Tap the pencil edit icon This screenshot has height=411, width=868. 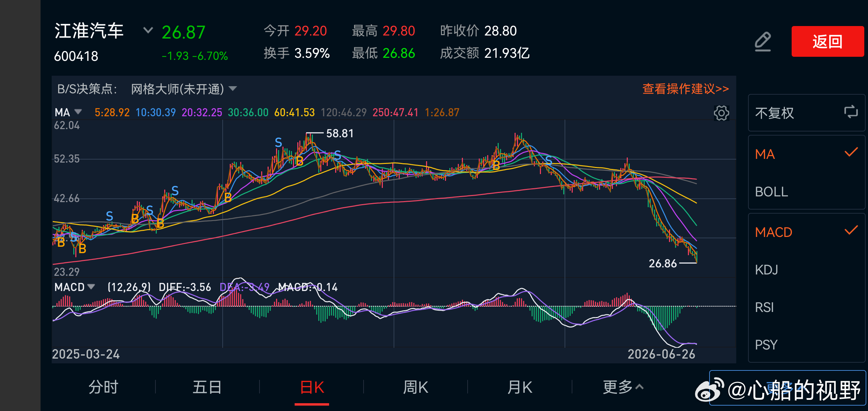[763, 42]
